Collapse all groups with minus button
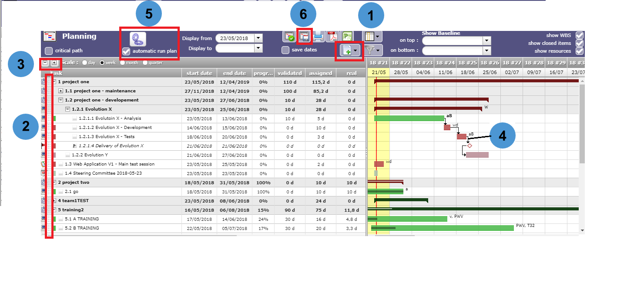 coord(45,63)
